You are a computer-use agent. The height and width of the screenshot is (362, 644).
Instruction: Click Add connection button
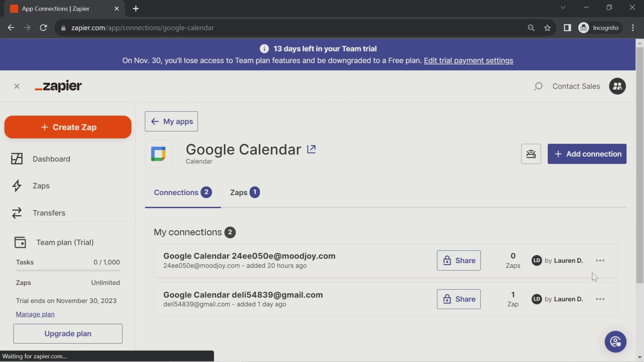tap(587, 154)
